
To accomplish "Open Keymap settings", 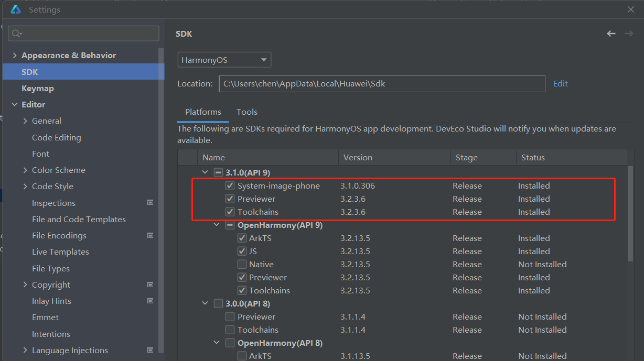I will [x=38, y=88].
